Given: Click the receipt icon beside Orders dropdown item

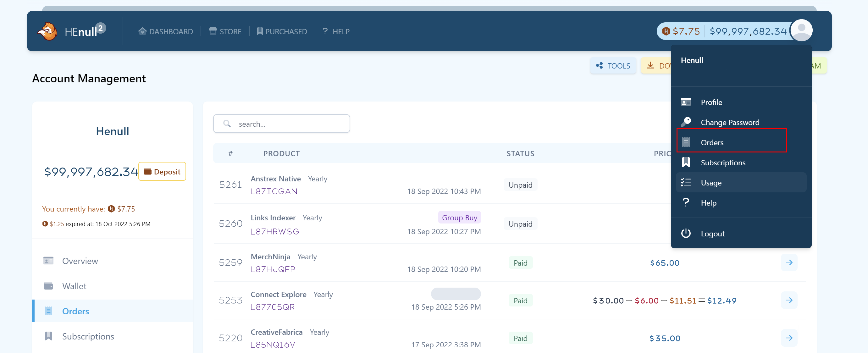Looking at the screenshot, I should [686, 142].
